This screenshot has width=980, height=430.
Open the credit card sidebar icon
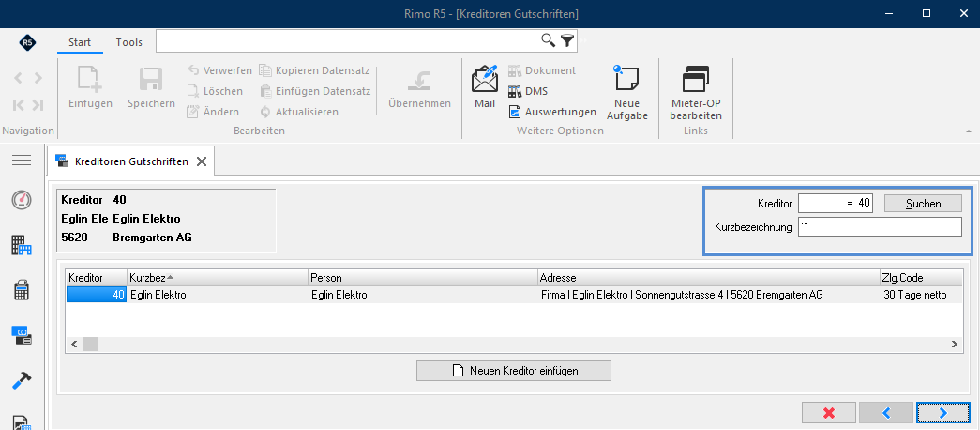[22, 335]
